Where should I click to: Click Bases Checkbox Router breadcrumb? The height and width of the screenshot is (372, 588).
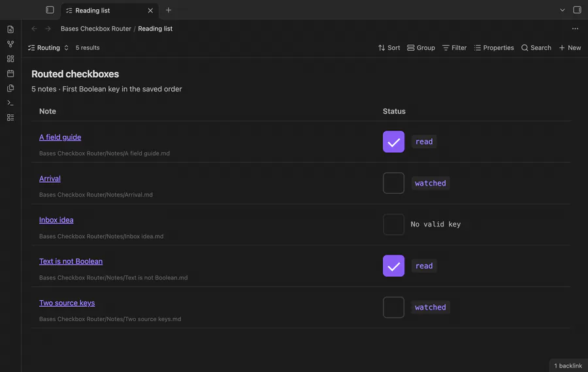point(96,29)
